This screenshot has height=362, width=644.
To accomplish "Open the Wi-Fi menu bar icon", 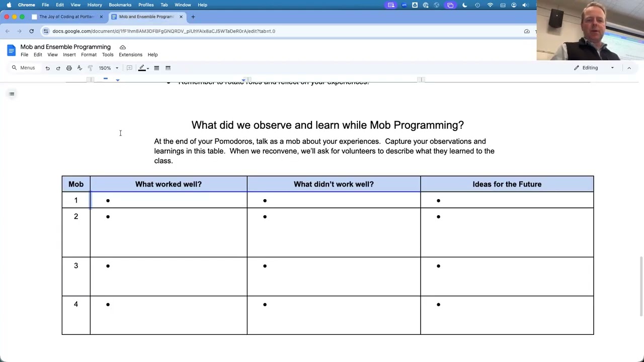I will coord(490,5).
